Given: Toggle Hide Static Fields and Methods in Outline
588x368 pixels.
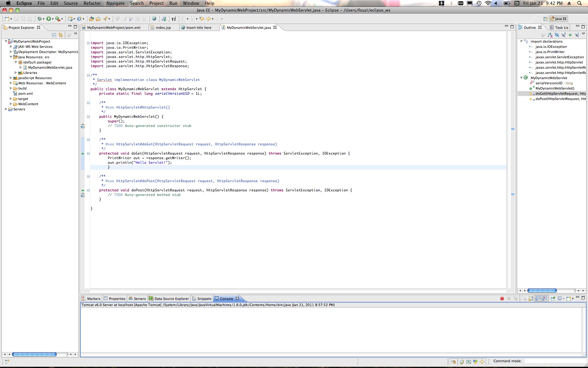Looking at the screenshot, I should (563, 35).
